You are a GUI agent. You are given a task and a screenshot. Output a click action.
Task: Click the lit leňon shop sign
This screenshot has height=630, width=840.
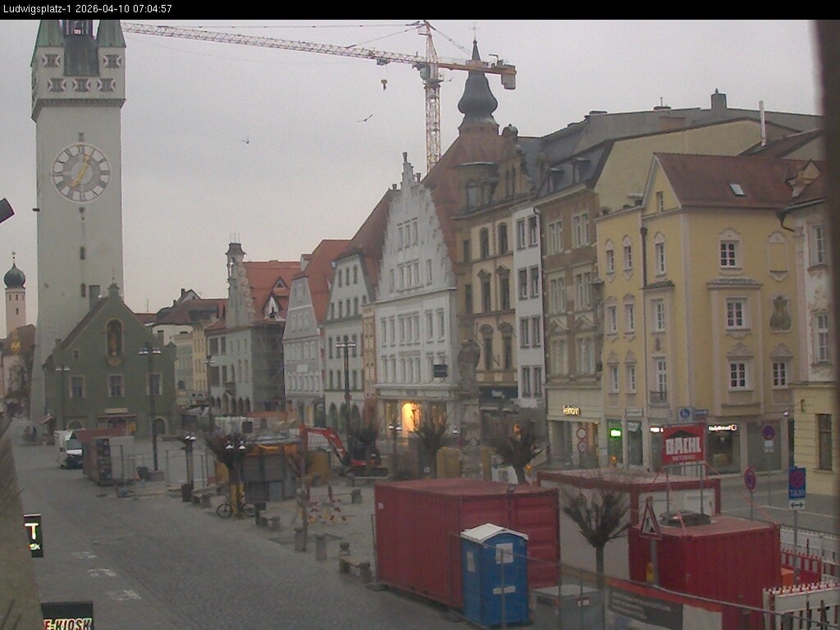(x=571, y=410)
